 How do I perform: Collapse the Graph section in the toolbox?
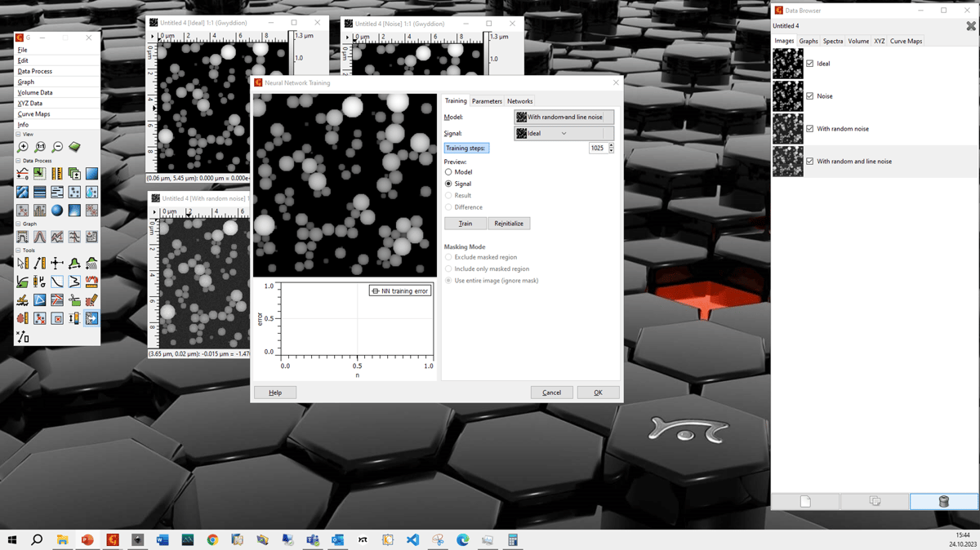click(x=19, y=224)
